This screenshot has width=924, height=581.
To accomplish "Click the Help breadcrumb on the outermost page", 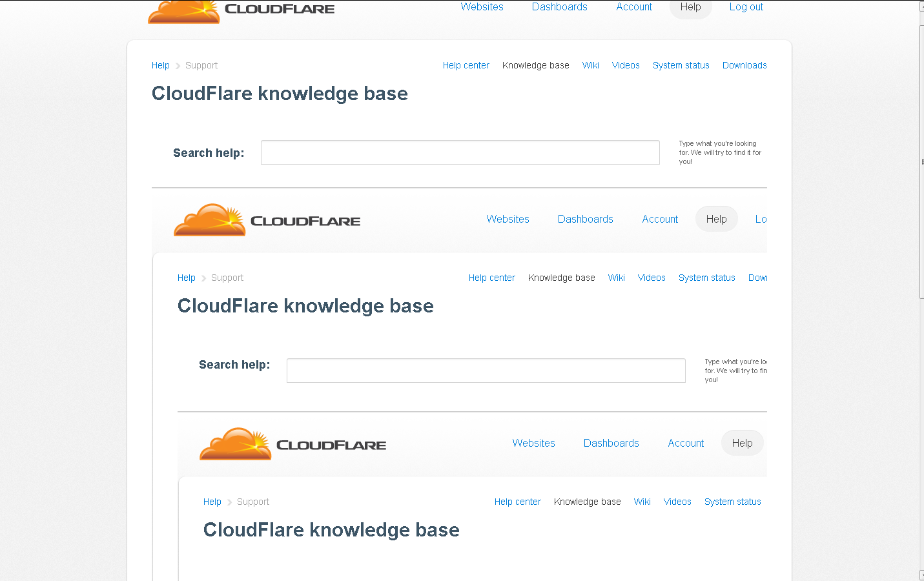I will [x=161, y=65].
